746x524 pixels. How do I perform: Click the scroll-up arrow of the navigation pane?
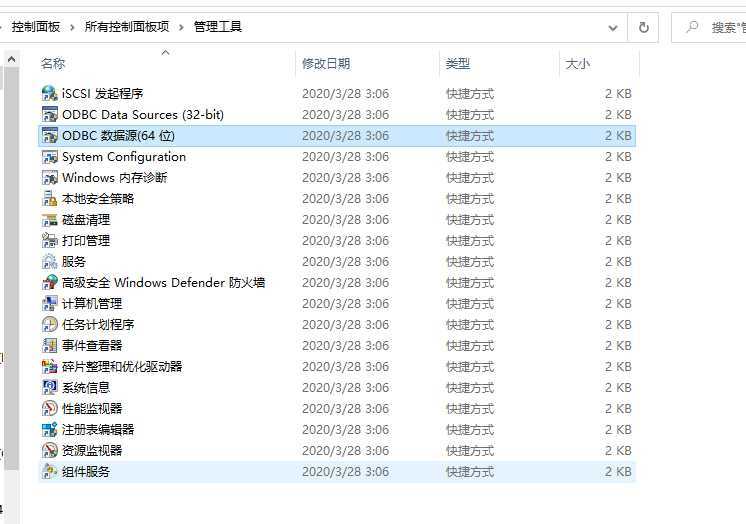11,59
